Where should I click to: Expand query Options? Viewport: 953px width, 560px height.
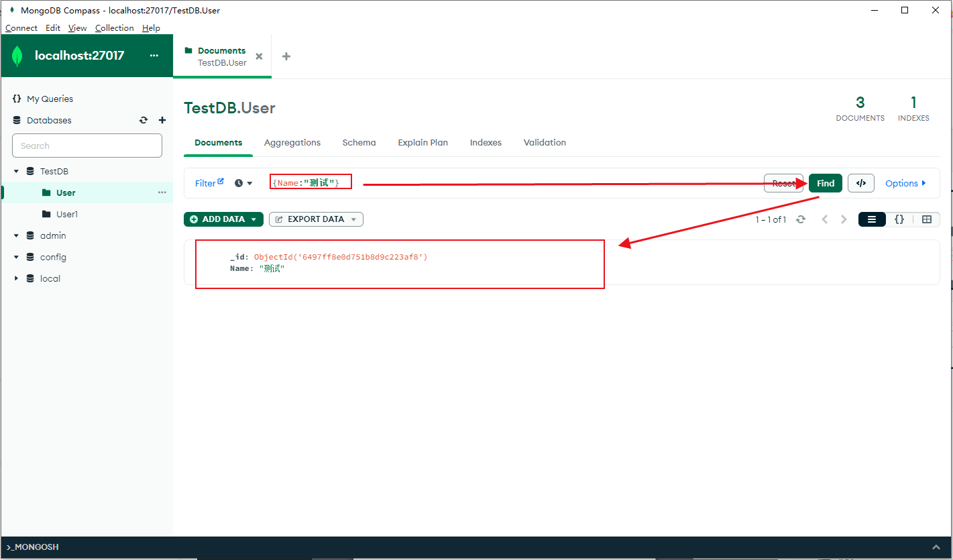[905, 183]
